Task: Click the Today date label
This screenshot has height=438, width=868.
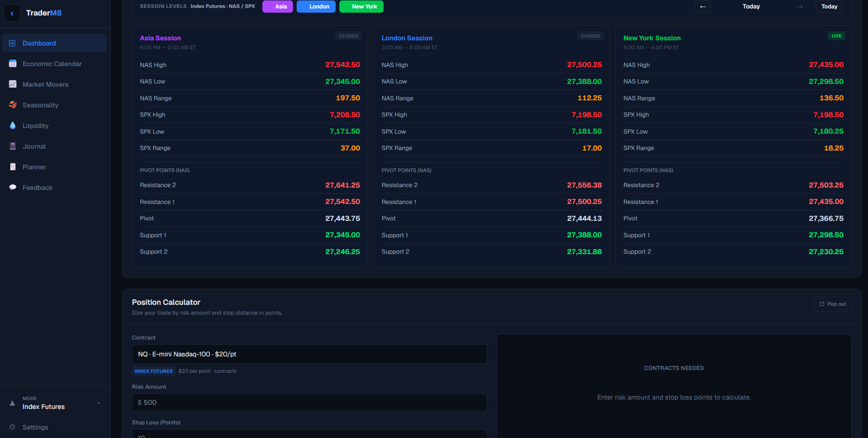Action: coord(751,7)
